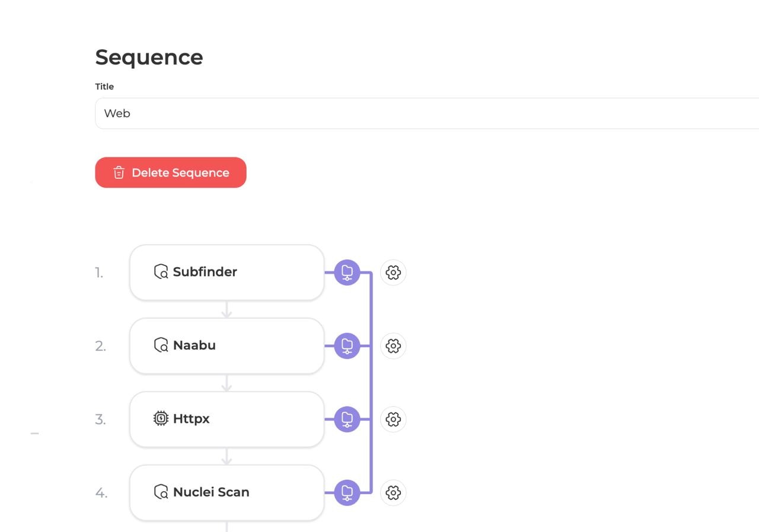Click the step number 2. label
Viewport: 759px width, 532px height.
pyautogui.click(x=101, y=347)
